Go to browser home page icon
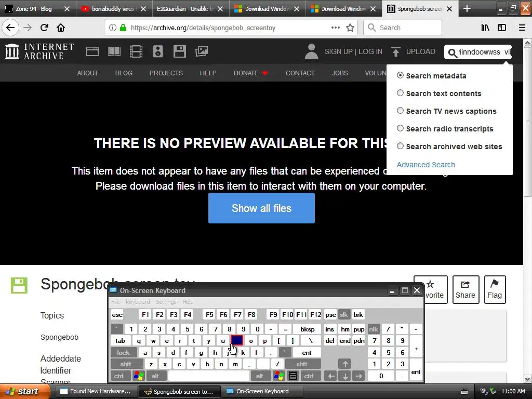 coord(61,28)
